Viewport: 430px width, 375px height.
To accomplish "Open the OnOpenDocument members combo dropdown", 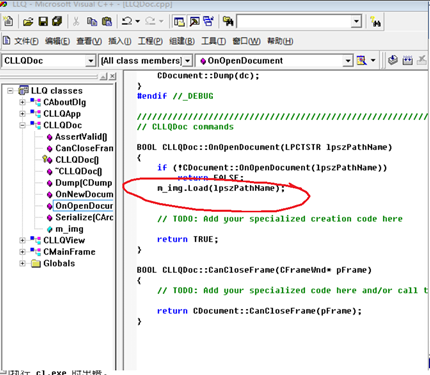I will click(x=348, y=61).
